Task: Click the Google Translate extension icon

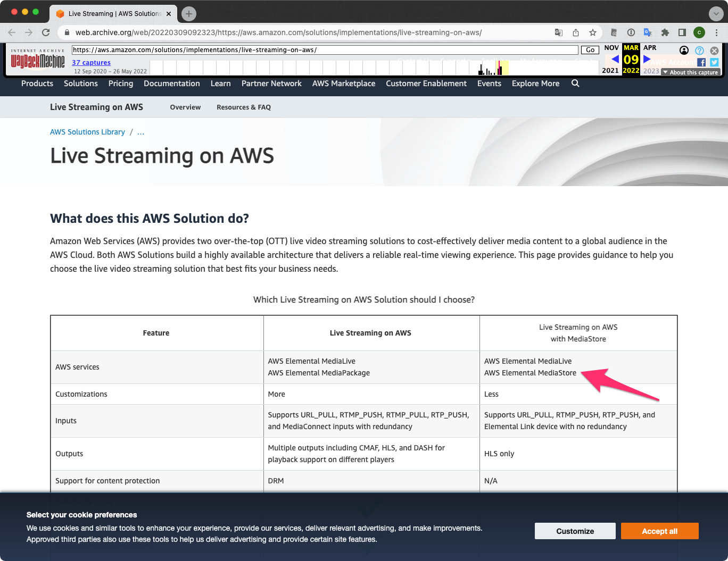Action: point(648,32)
